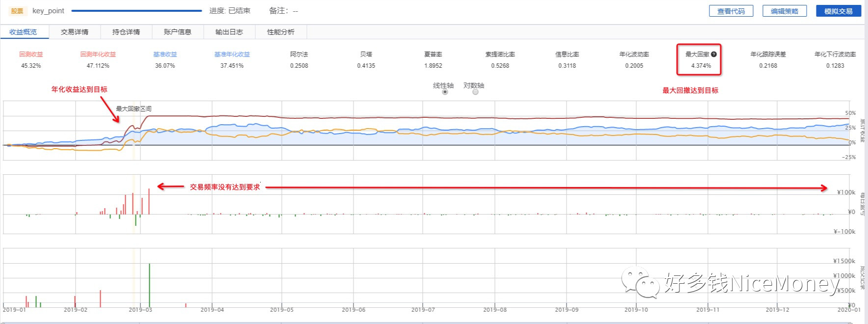The width and height of the screenshot is (868, 324).
Task: Select the 对数轴 radio button
Action: coord(475,92)
